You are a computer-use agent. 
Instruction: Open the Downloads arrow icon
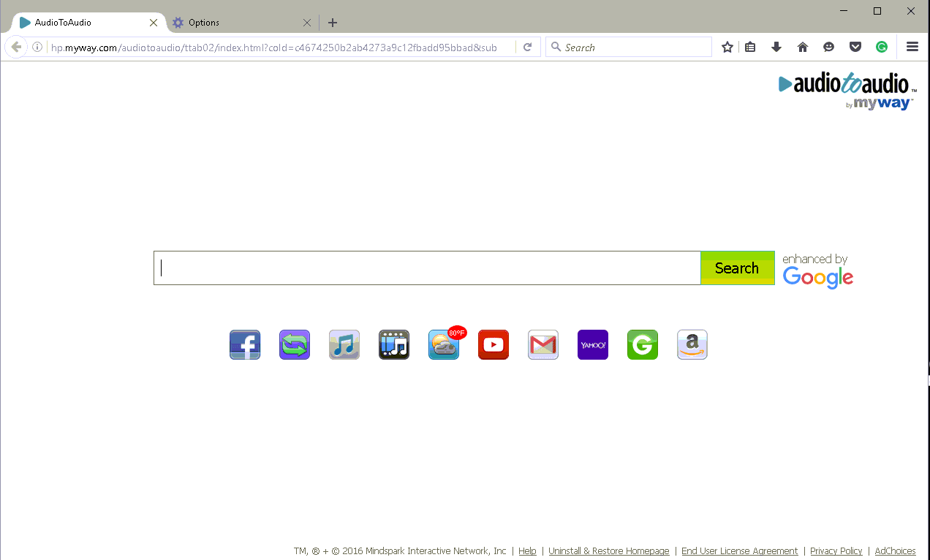pyautogui.click(x=776, y=48)
